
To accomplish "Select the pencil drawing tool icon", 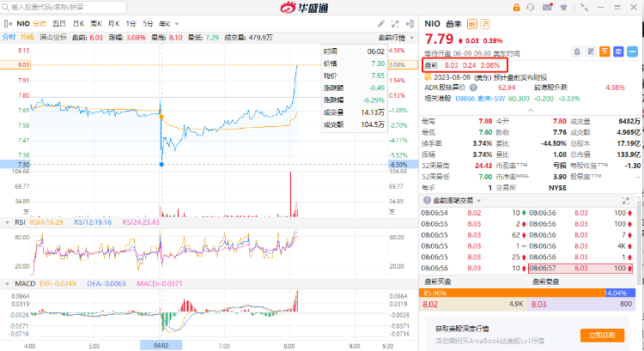I will (380, 24).
